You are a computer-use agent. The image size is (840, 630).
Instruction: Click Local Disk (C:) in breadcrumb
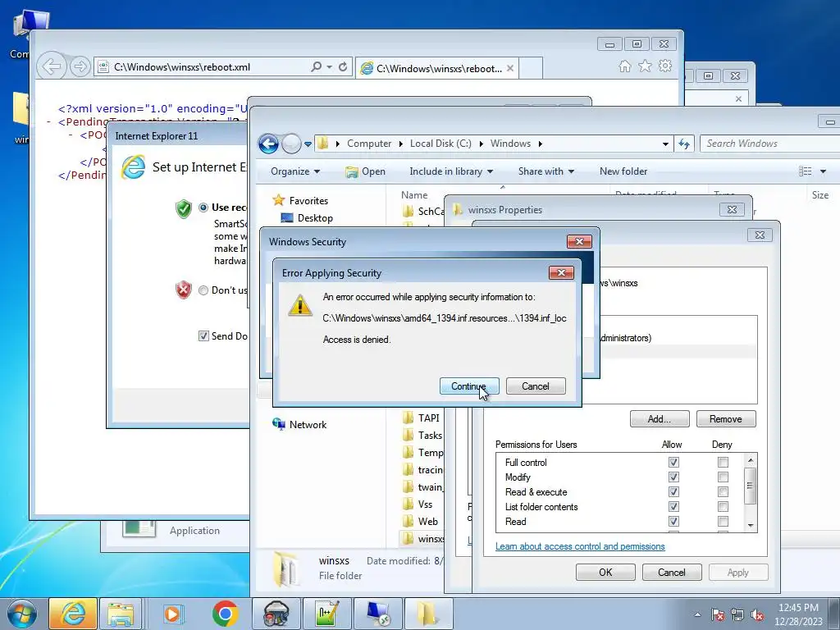point(441,144)
